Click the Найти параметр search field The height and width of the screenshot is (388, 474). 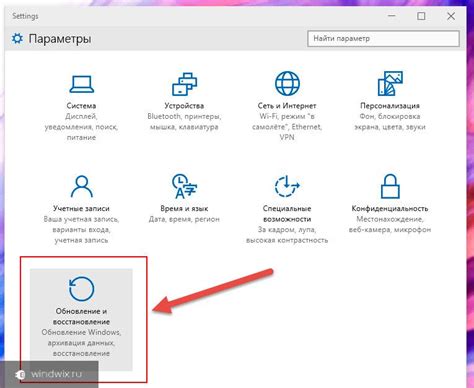tap(383, 39)
